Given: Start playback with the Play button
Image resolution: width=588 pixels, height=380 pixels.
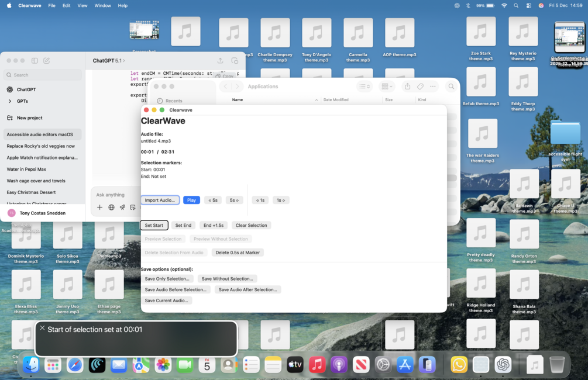Looking at the screenshot, I should [x=191, y=200].
